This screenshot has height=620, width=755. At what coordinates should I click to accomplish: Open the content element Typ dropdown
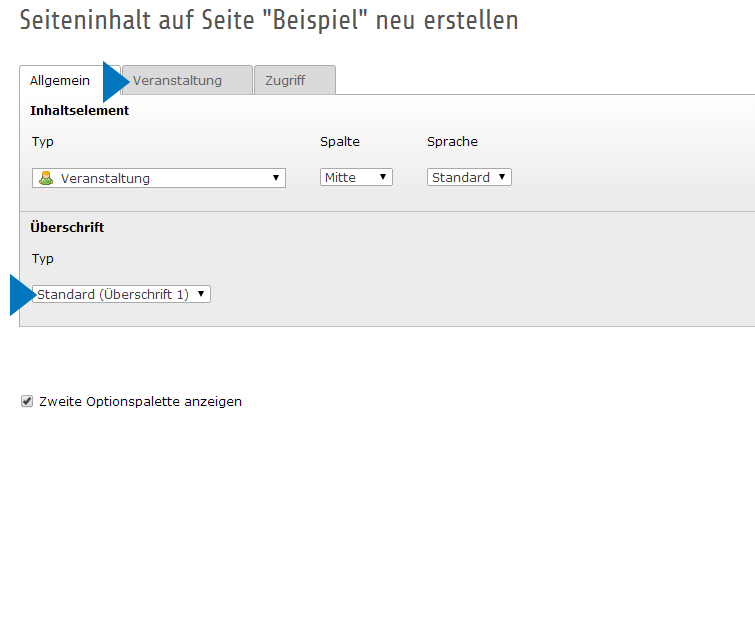click(160, 178)
